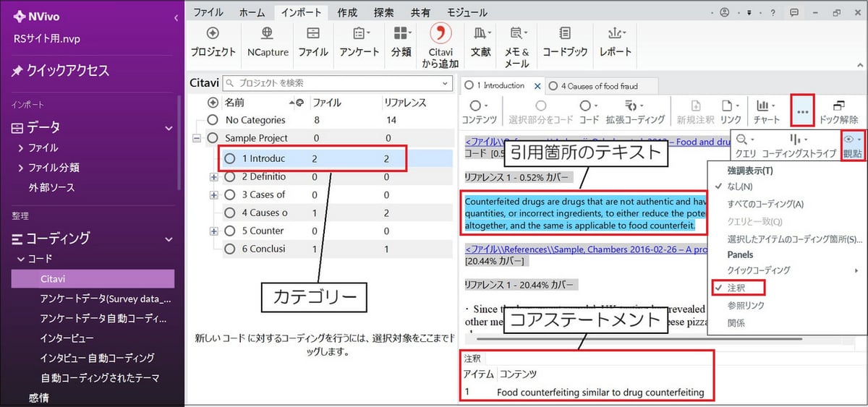Switch to the 探索 ribbon tab
This screenshot has height=407, width=868.
(x=384, y=12)
